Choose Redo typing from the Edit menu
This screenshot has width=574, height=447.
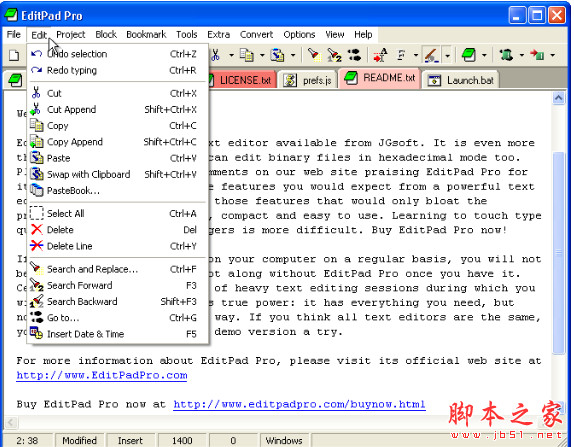(x=118, y=70)
